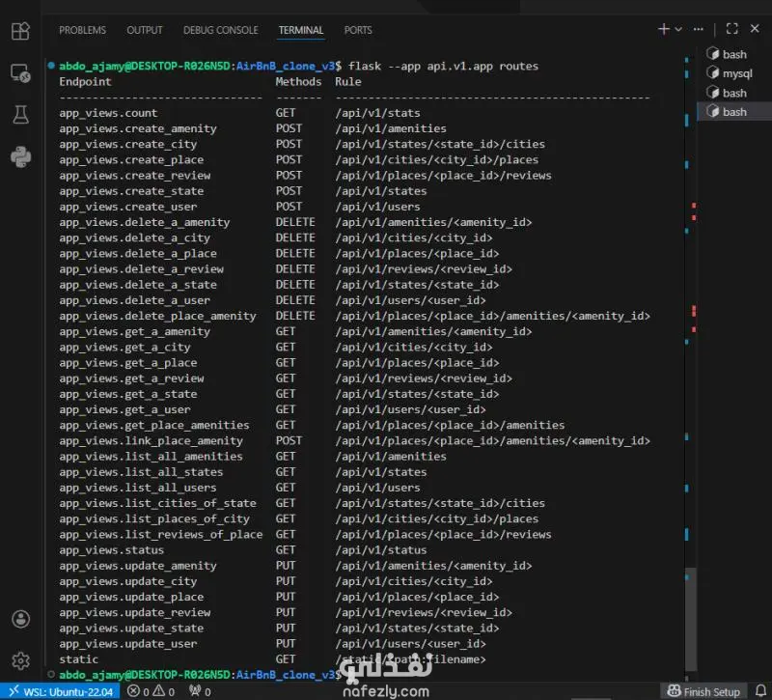Click app_views.get_a_city endpoint text
Viewport: 772px width, 700px height.
coord(124,348)
